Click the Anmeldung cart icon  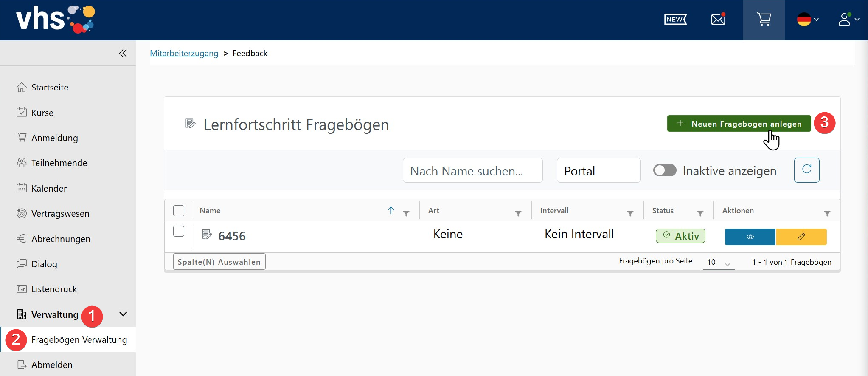click(22, 138)
